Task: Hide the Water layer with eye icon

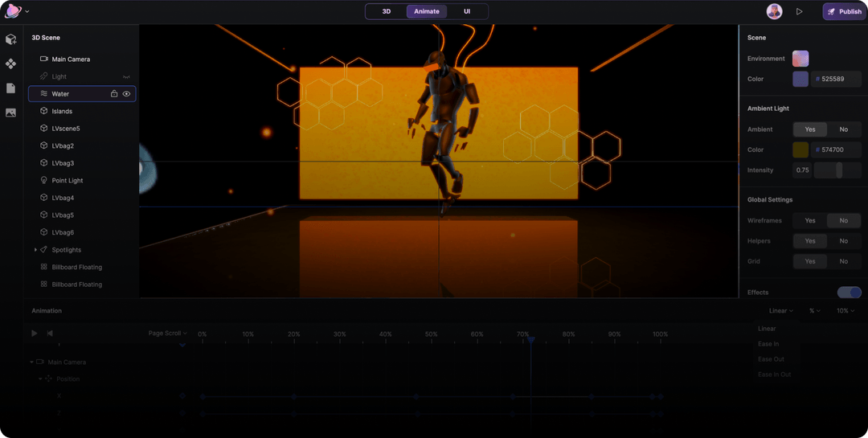Action: click(126, 94)
